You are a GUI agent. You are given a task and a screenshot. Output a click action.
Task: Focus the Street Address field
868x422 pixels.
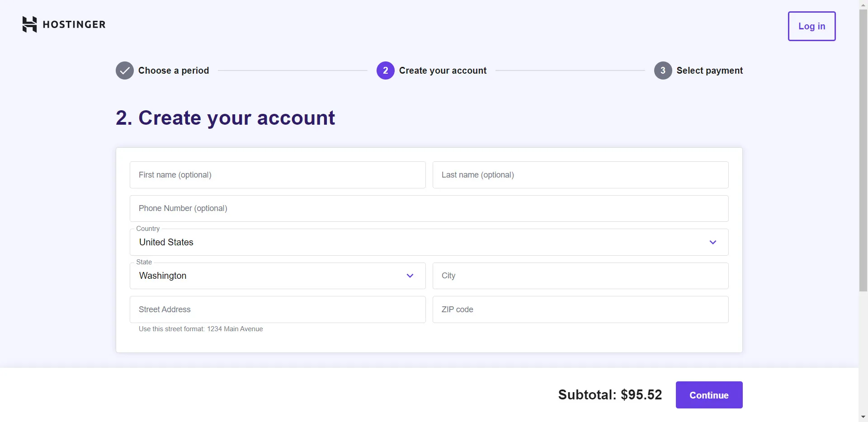coord(278,309)
